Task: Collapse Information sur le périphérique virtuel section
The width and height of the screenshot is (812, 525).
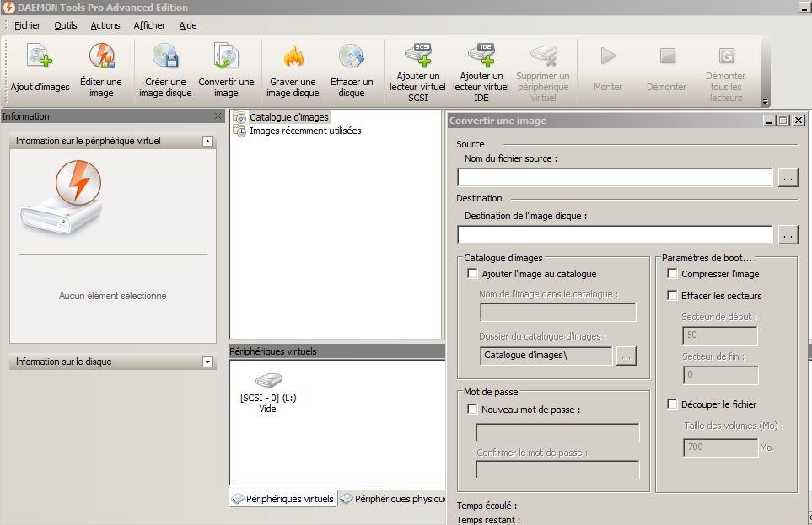Action: 207,141
